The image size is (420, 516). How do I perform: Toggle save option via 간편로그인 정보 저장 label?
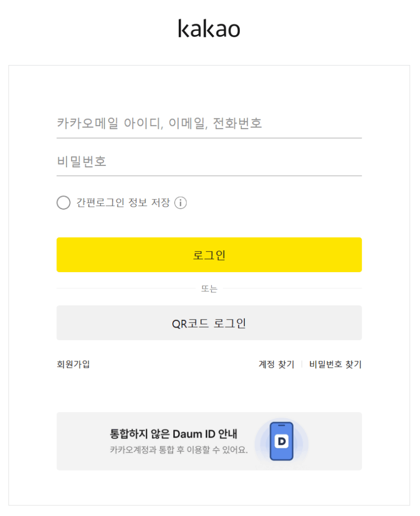123,203
